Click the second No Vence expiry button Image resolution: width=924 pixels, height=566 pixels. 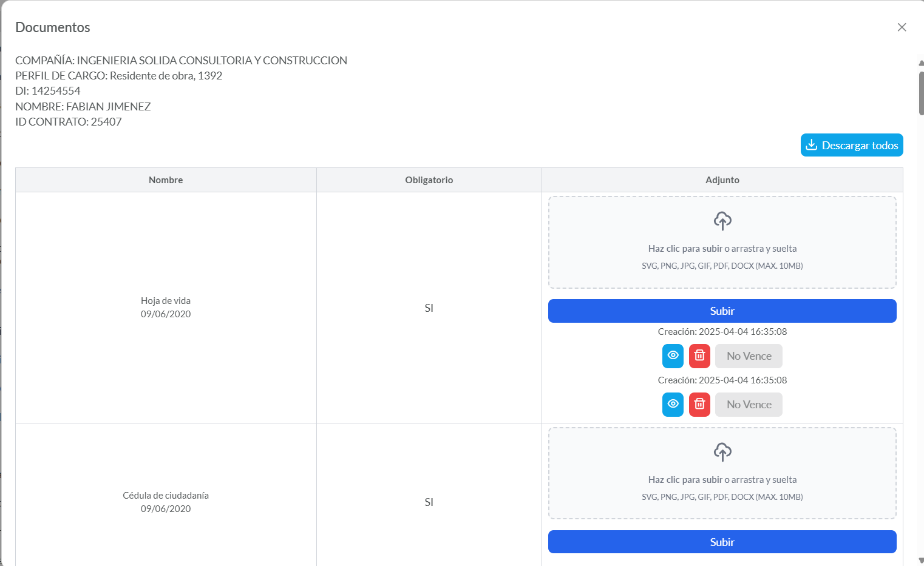point(749,405)
